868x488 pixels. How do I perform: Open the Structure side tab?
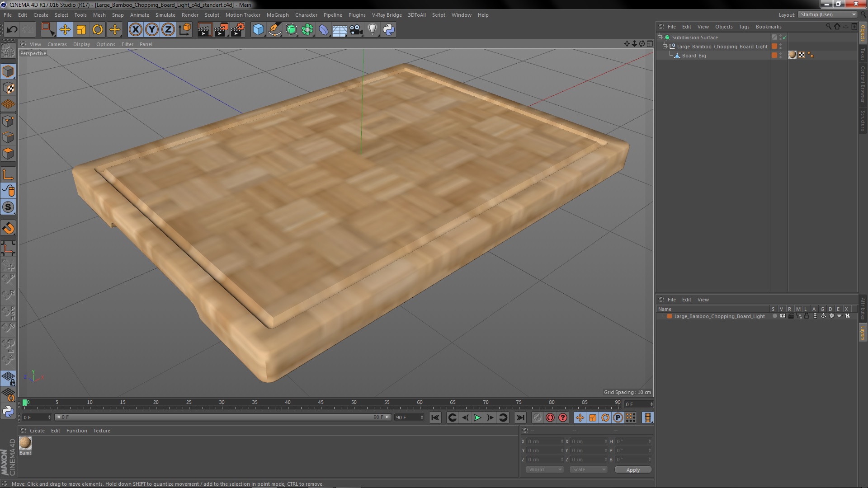click(863, 120)
